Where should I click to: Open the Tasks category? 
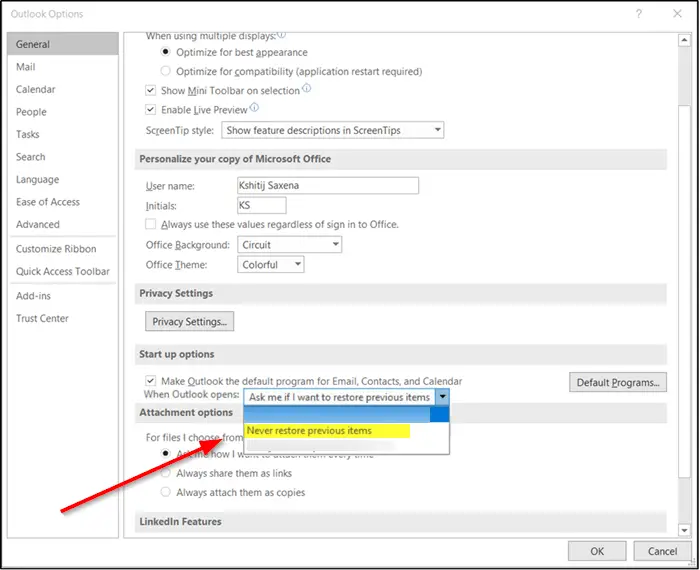[x=63, y=134]
